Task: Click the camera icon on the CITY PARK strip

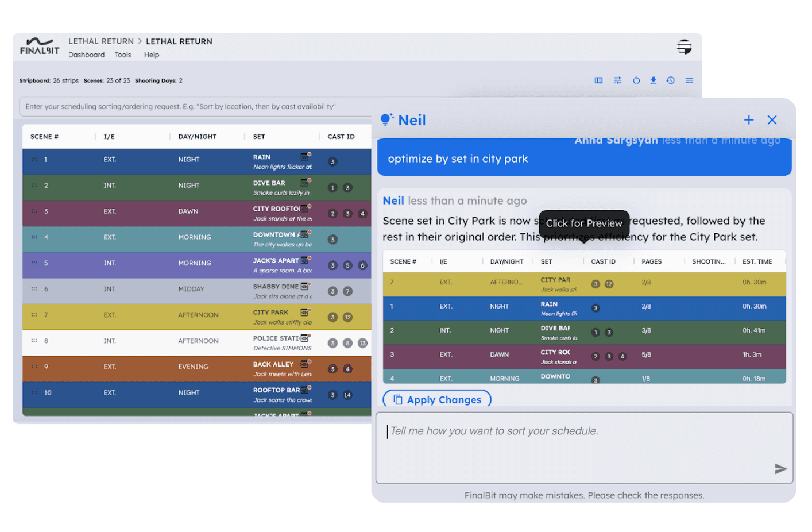Action: (x=305, y=312)
